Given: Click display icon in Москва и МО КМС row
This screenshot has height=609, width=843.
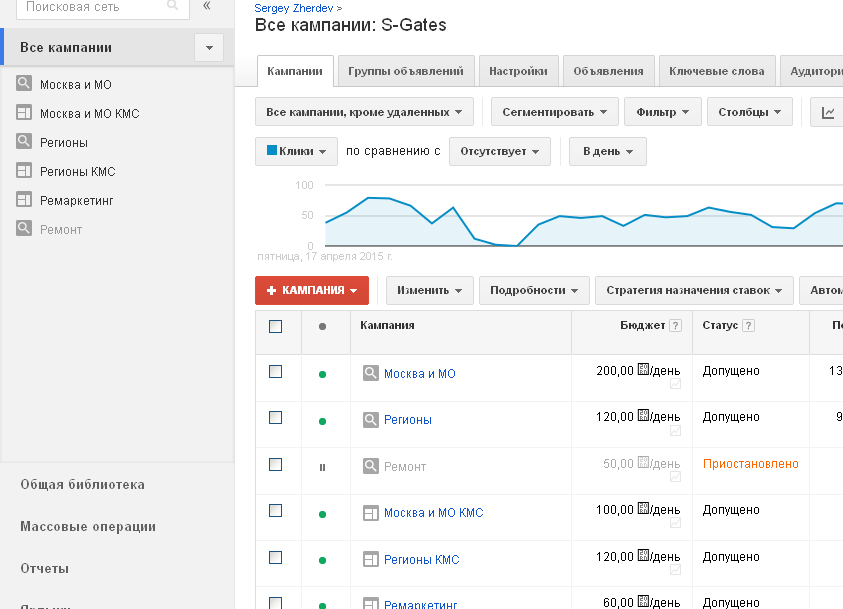Looking at the screenshot, I should coord(370,513).
